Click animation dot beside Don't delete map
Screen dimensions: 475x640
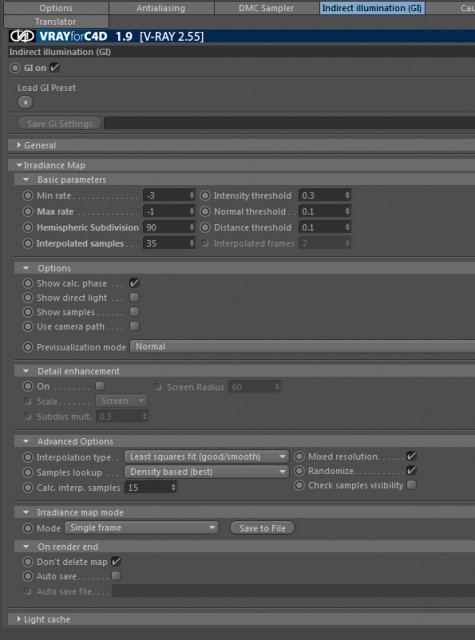(x=27, y=562)
